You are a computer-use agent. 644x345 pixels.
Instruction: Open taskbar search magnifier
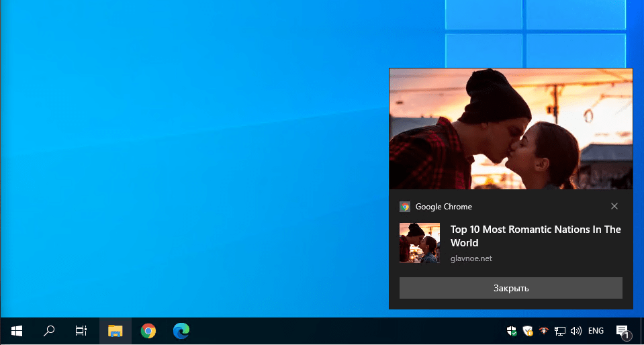click(49, 330)
